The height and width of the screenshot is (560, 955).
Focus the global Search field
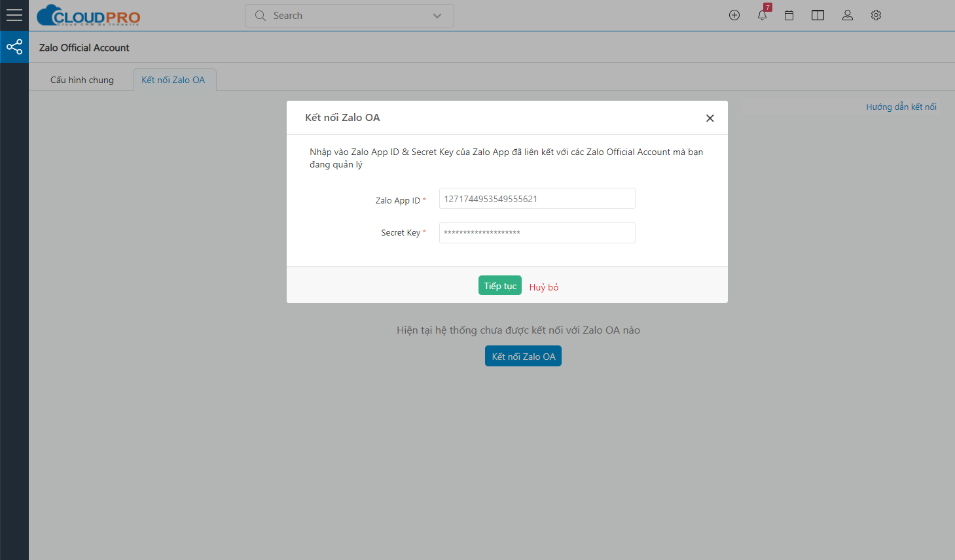tap(350, 16)
